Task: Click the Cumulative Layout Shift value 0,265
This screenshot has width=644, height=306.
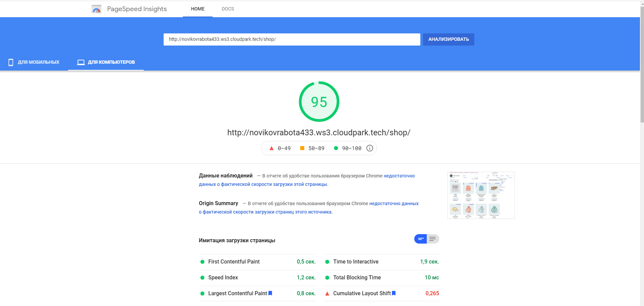Action: coord(432,294)
